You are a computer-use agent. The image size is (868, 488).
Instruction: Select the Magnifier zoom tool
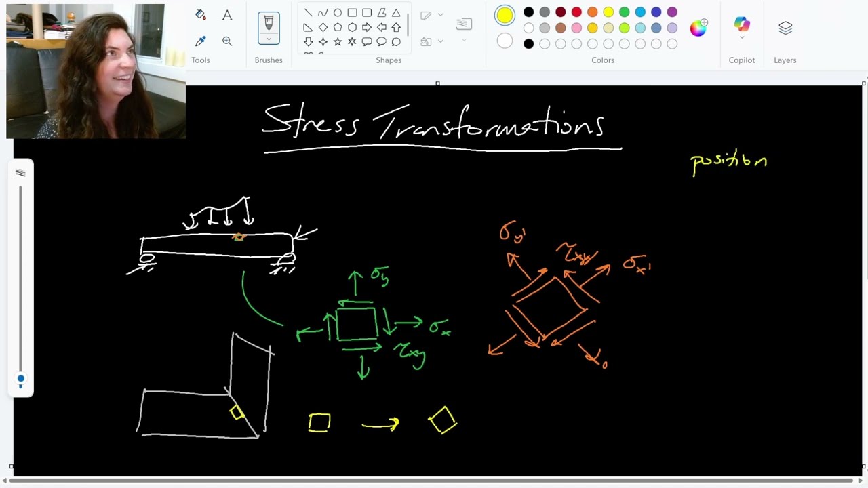click(x=227, y=41)
